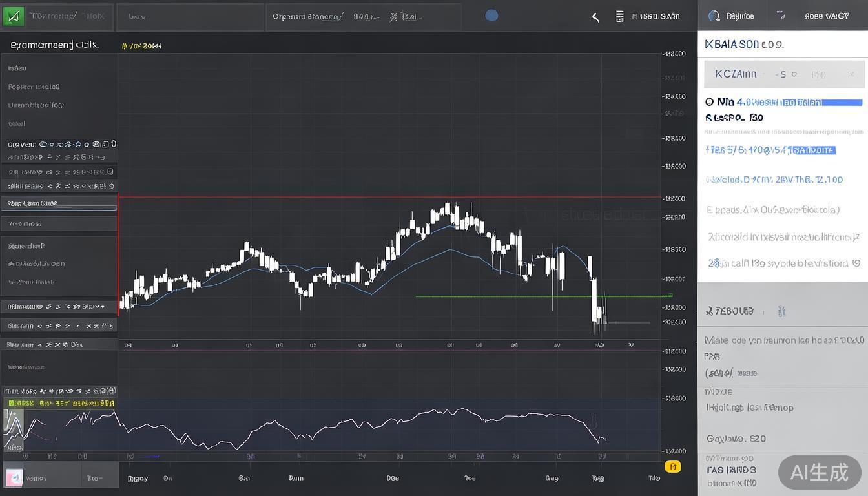Toggle the small checkbox on the left sidebar row
868x496 pixels.
(x=110, y=172)
